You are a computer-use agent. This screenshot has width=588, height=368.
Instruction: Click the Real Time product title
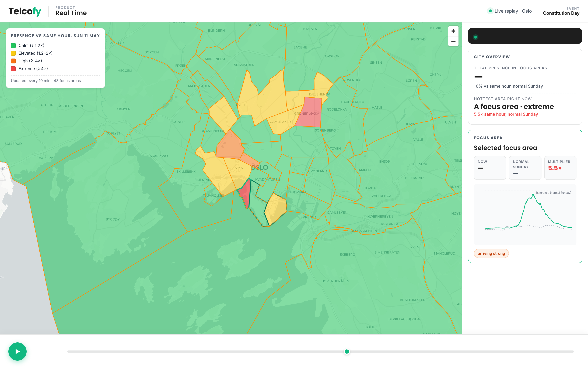(71, 13)
